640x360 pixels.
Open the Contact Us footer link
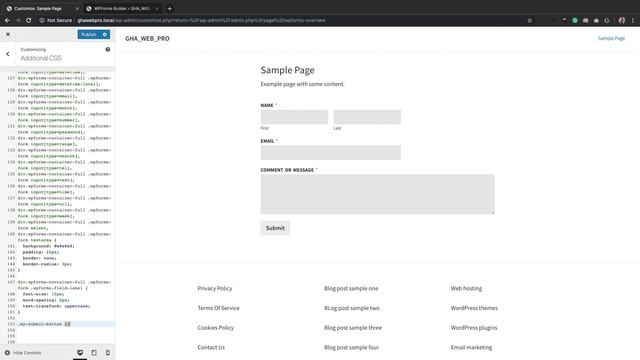click(x=211, y=347)
